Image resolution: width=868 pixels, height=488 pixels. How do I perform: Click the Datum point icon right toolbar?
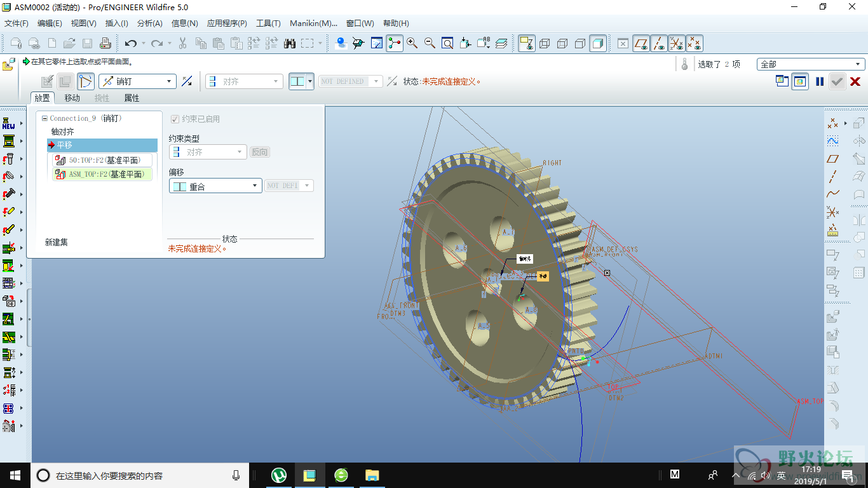tap(832, 123)
